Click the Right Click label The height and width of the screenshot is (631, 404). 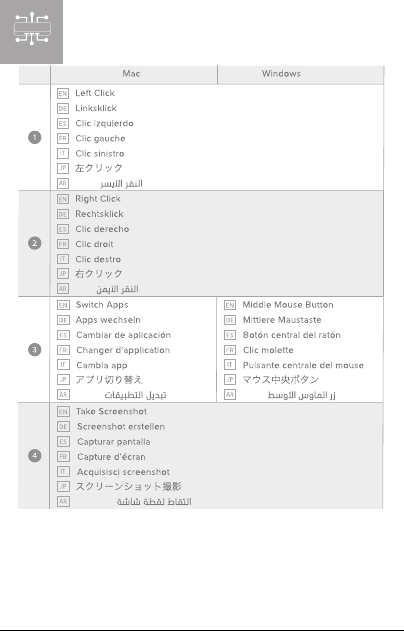pos(98,199)
